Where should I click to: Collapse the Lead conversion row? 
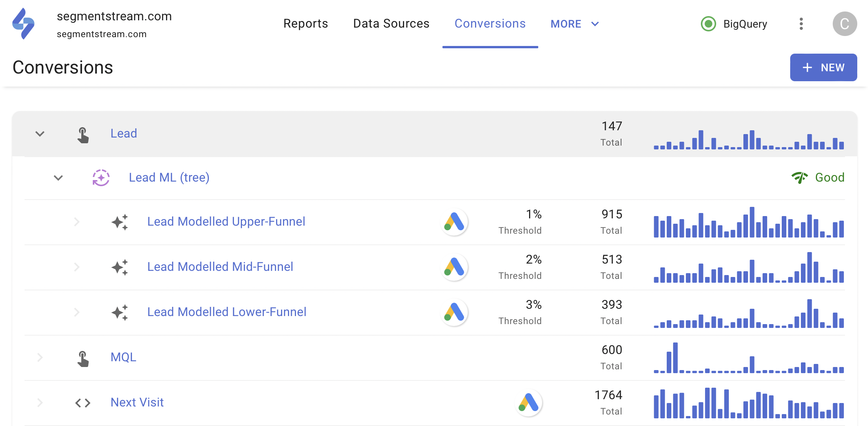[x=40, y=134]
